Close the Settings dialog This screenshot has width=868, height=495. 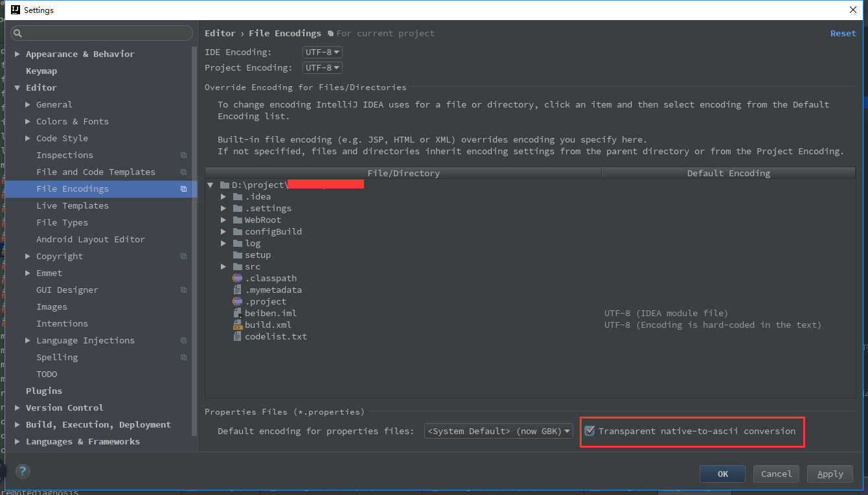(x=852, y=10)
